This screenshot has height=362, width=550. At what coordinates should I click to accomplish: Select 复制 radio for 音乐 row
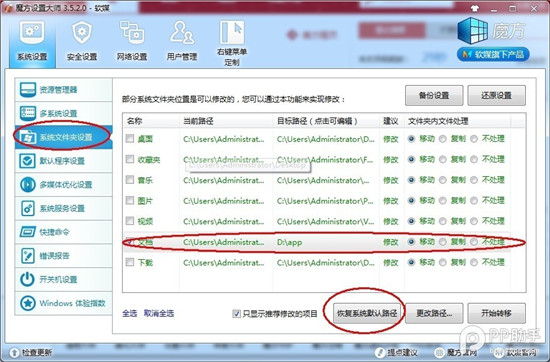coord(443,180)
